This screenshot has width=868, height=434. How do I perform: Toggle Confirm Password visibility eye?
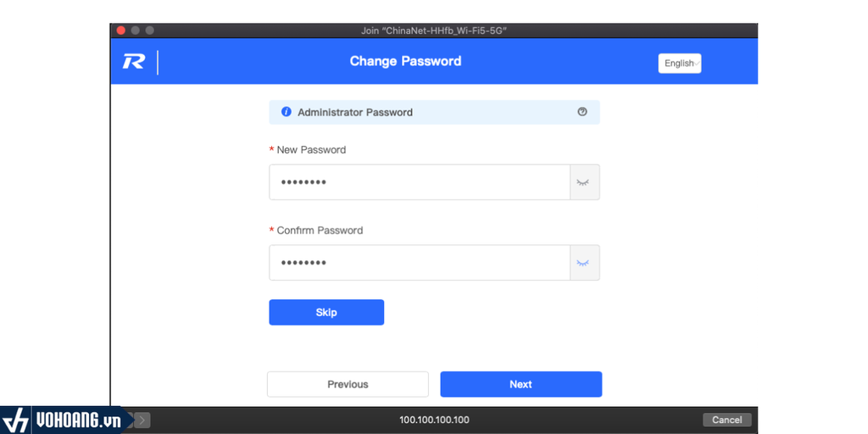coord(584,263)
